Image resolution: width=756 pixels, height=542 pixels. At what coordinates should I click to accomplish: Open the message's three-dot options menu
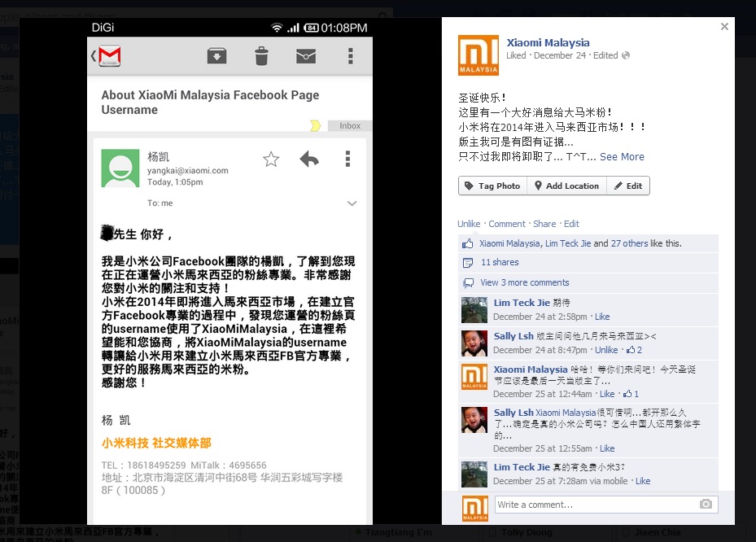347,159
